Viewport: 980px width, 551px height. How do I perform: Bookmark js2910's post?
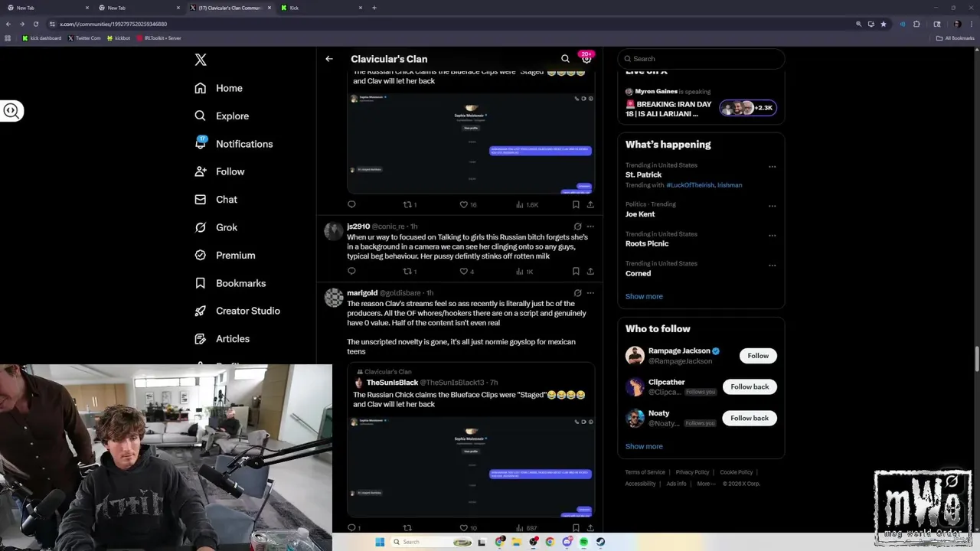click(x=576, y=271)
